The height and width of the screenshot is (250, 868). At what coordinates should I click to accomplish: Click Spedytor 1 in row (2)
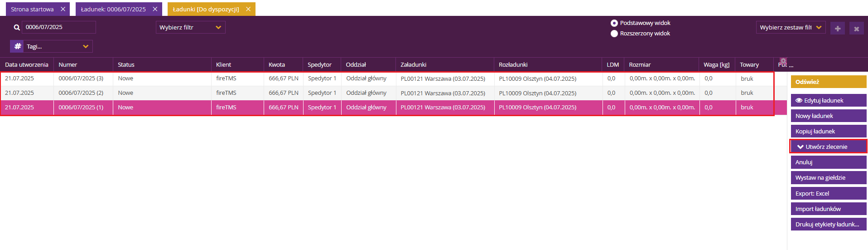[322, 93]
